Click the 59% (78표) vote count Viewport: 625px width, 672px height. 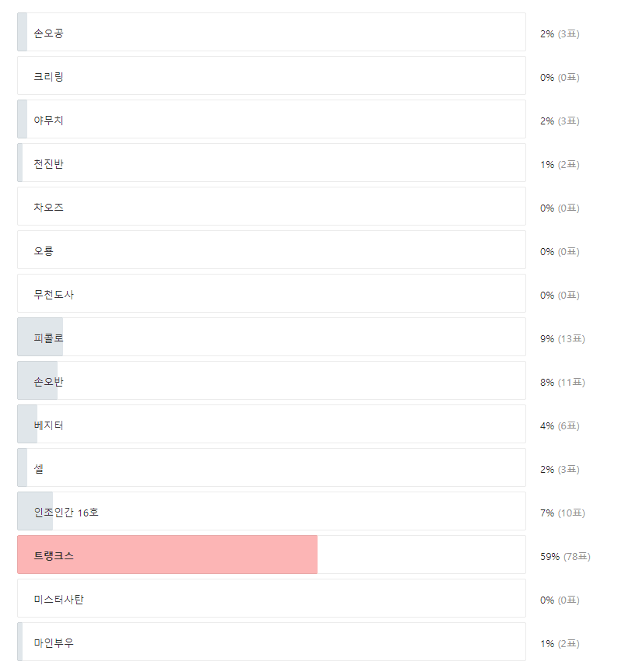[565, 556]
